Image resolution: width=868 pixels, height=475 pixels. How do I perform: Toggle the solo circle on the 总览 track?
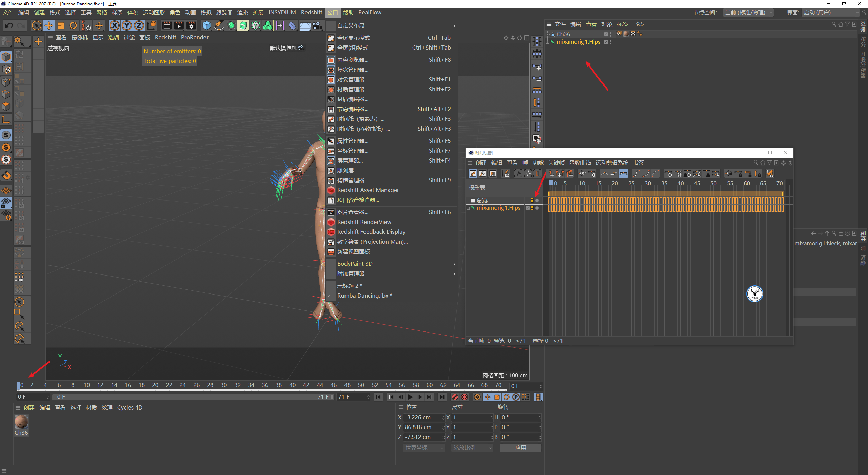[x=537, y=200]
